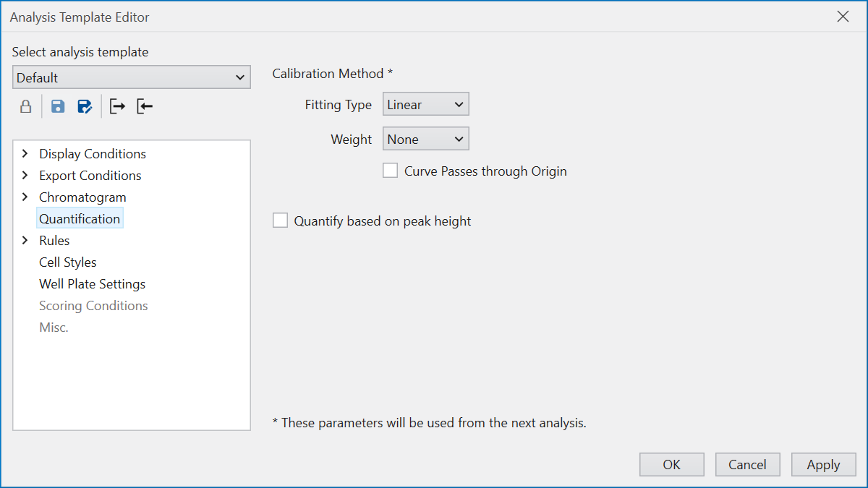The width and height of the screenshot is (868, 488).
Task: Click the export template arrow icon
Action: pyautogui.click(x=117, y=107)
